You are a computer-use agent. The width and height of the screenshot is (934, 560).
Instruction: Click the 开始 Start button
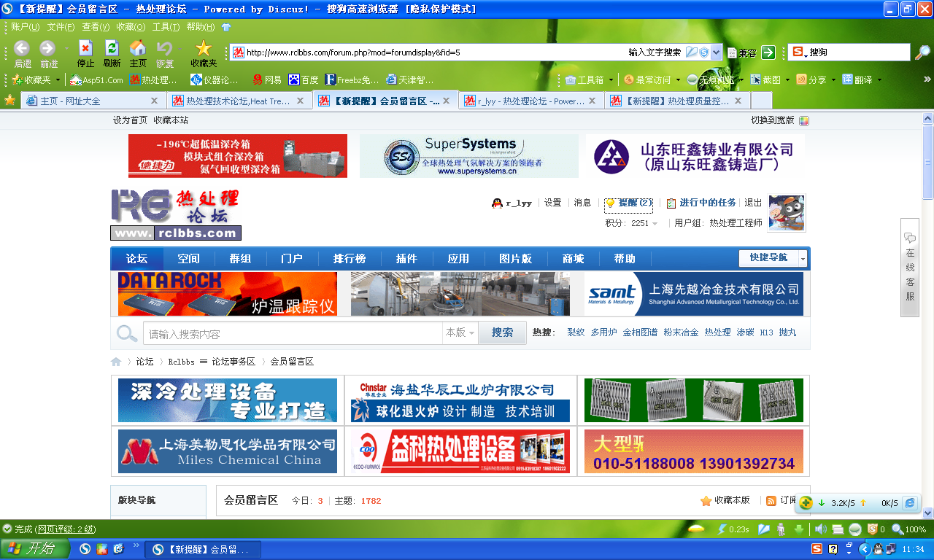(x=35, y=549)
